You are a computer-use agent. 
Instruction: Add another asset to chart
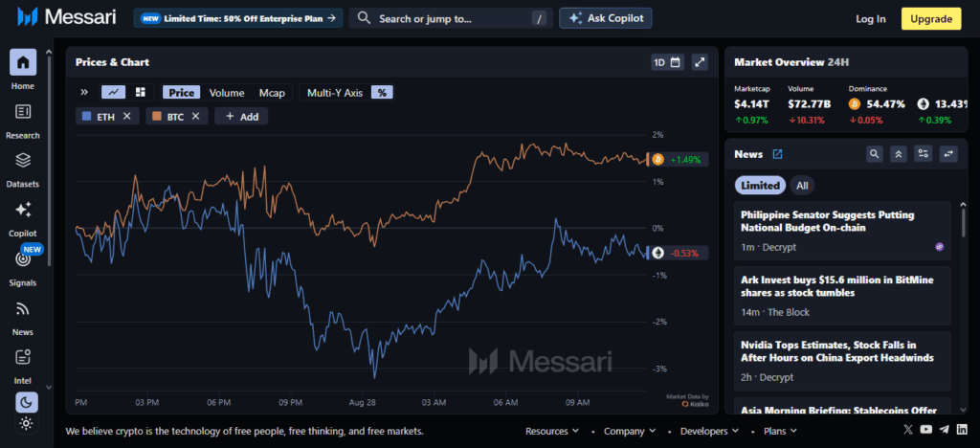(241, 116)
